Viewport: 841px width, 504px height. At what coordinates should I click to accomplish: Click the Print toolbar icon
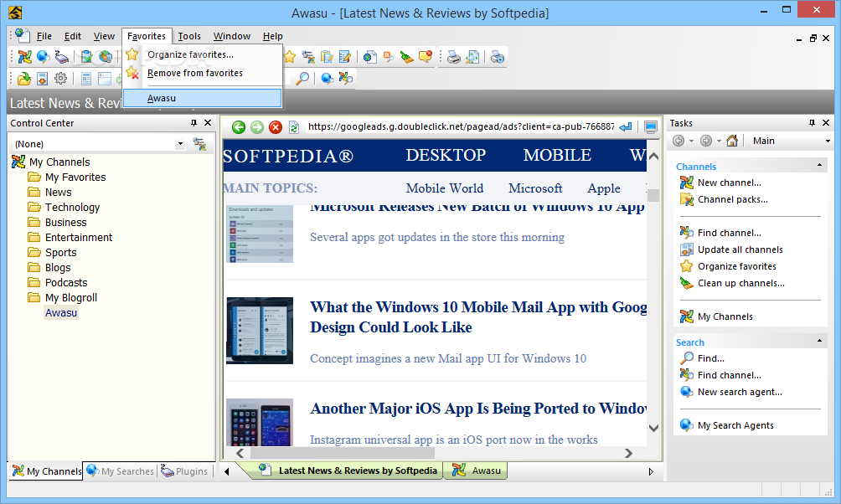(x=454, y=57)
